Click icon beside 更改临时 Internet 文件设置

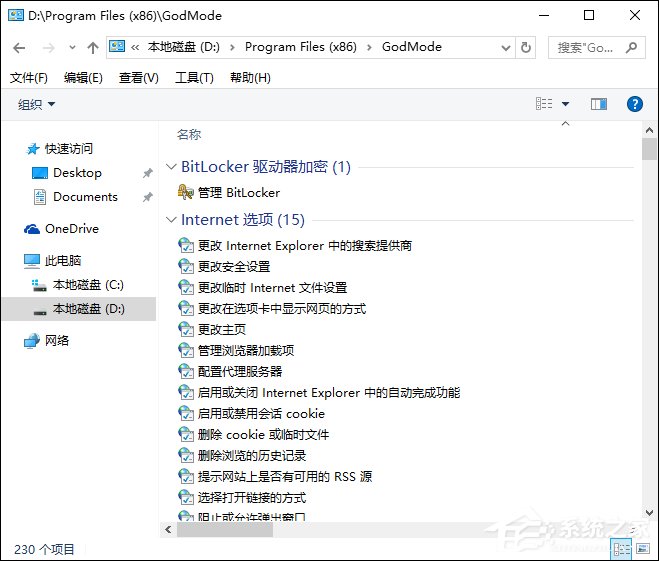[x=185, y=287]
